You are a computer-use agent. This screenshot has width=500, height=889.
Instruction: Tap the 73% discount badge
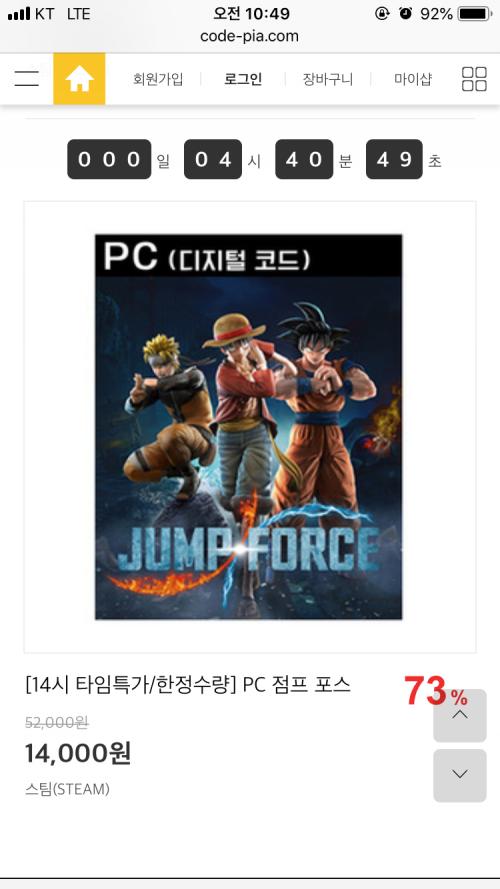coord(436,691)
